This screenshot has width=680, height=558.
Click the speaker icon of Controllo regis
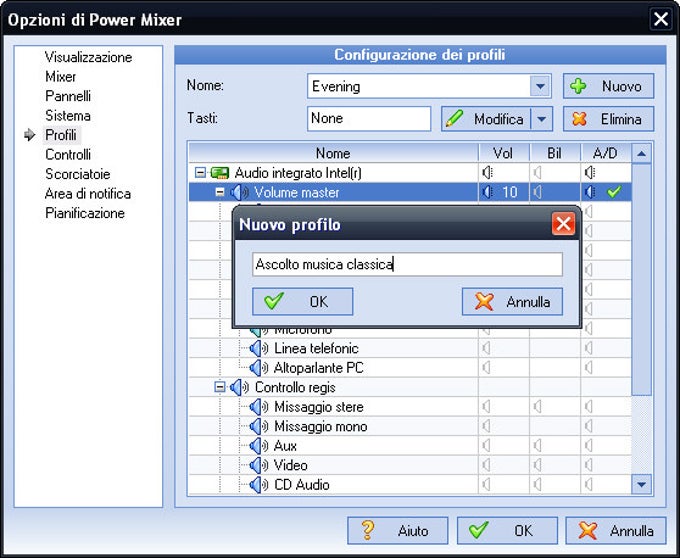click(239, 387)
